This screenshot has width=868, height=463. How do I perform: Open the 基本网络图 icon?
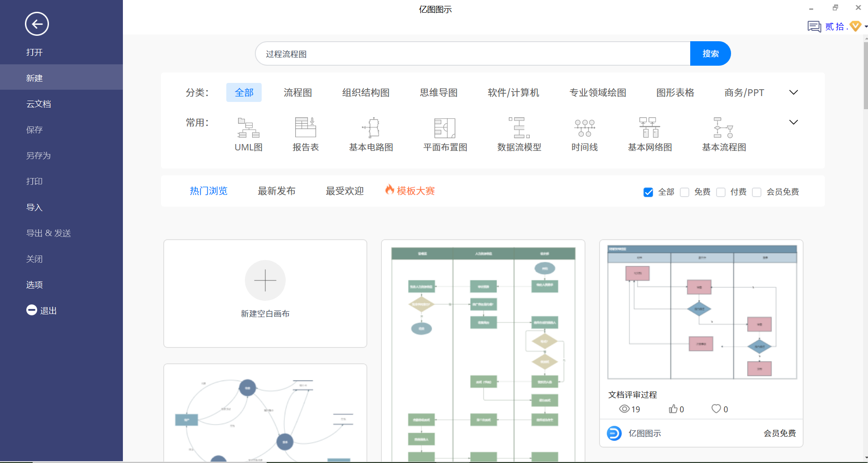650,127
